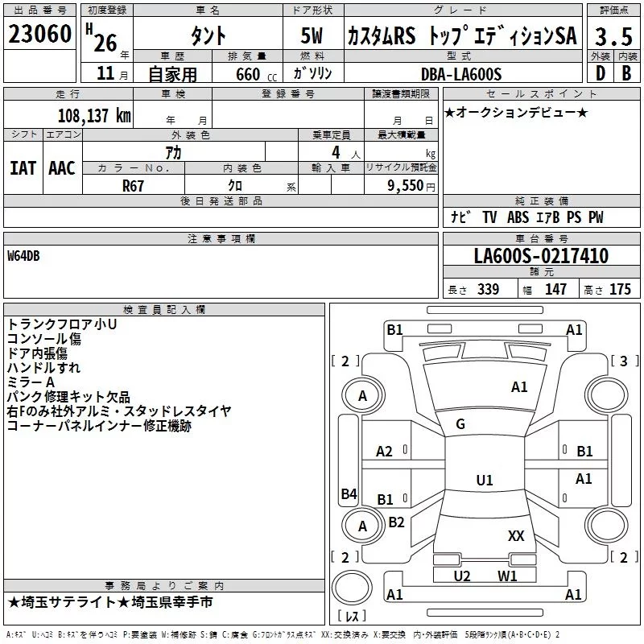The height and width of the screenshot is (644, 644).
Task: Select the inspector note コンソール傷
Action: click(x=44, y=339)
